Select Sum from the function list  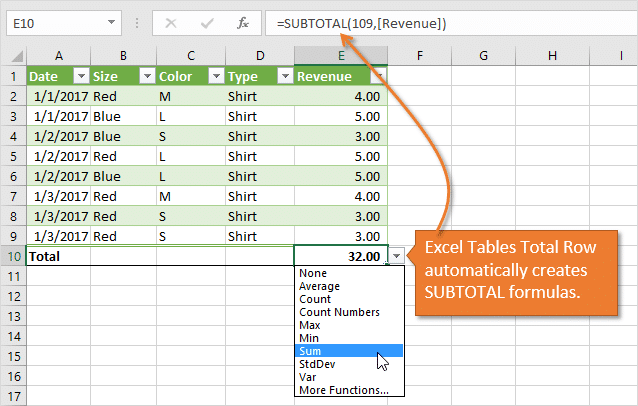[x=310, y=351]
